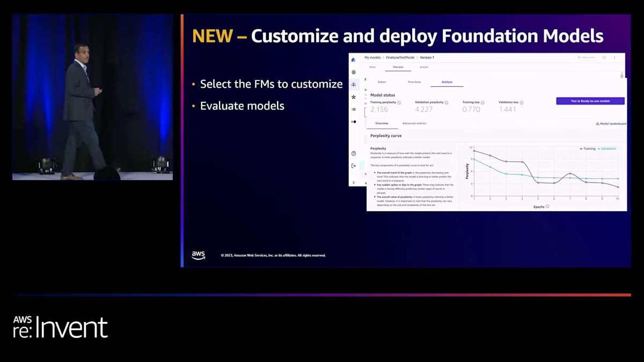Click Version 1 in the breadcrumb
644x362 pixels.
click(x=427, y=57)
